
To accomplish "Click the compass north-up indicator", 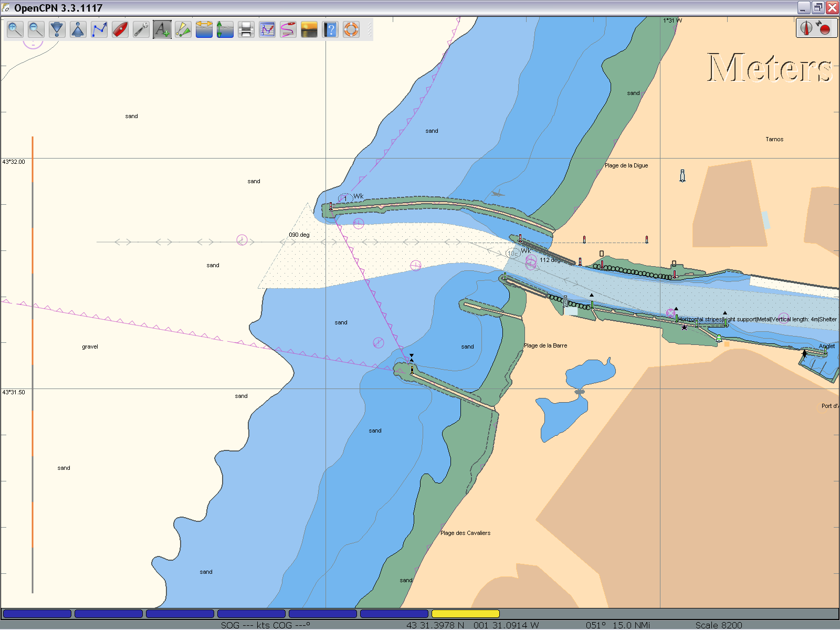I will click(x=807, y=28).
